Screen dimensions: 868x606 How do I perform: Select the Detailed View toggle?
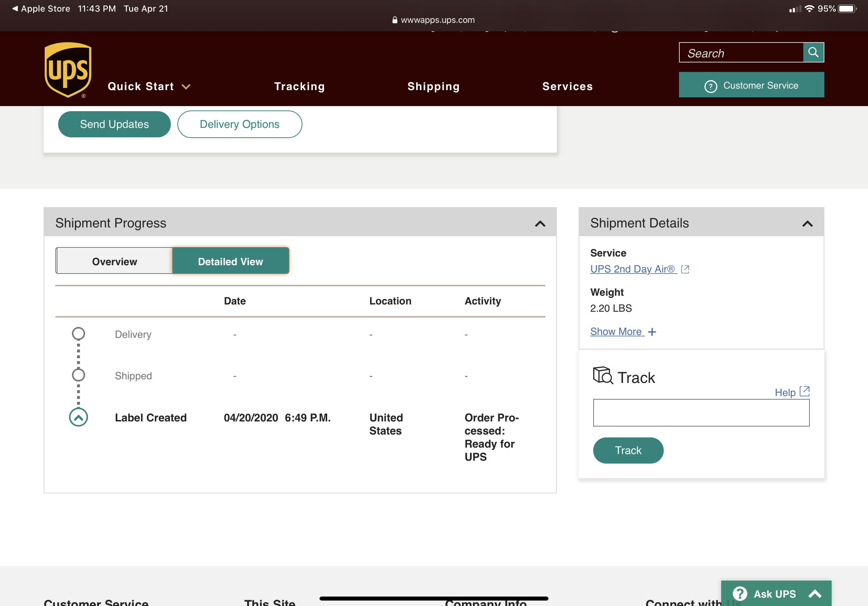click(230, 261)
